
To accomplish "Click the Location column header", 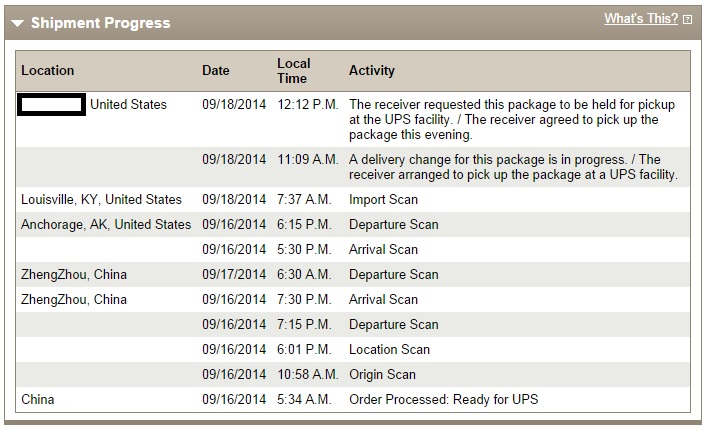I will pyautogui.click(x=48, y=70).
